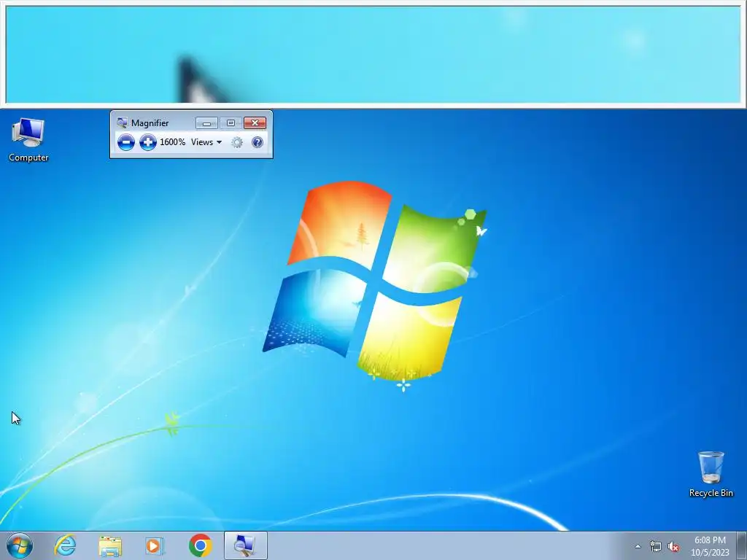Screen dimensions: 747x560
Task: Click the Magnifier zoom out minus button
Action: pos(125,142)
